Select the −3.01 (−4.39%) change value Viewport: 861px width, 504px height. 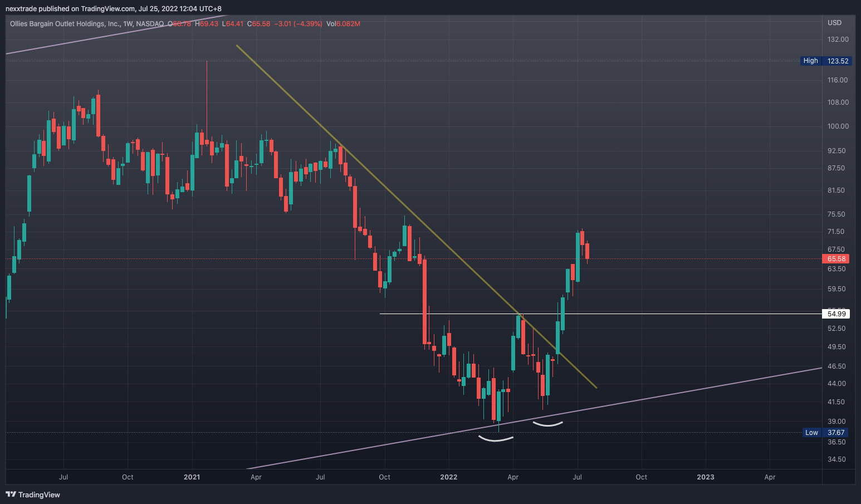point(298,24)
